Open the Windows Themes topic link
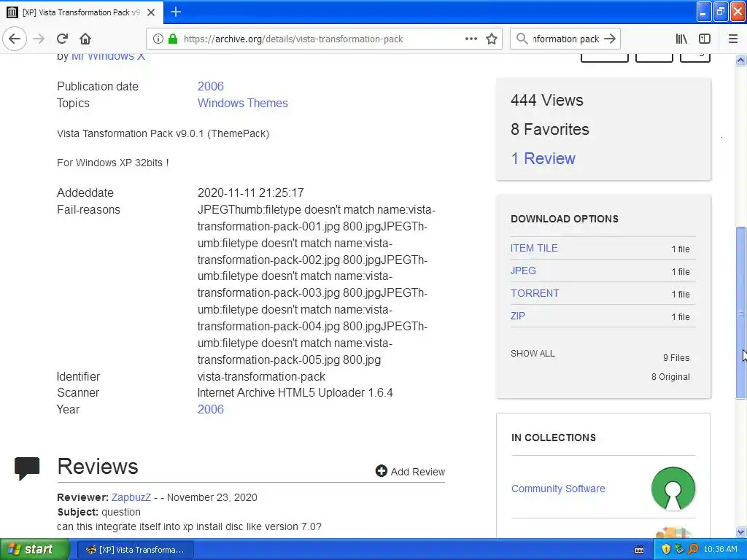Image resolution: width=747 pixels, height=560 pixels. pos(242,104)
